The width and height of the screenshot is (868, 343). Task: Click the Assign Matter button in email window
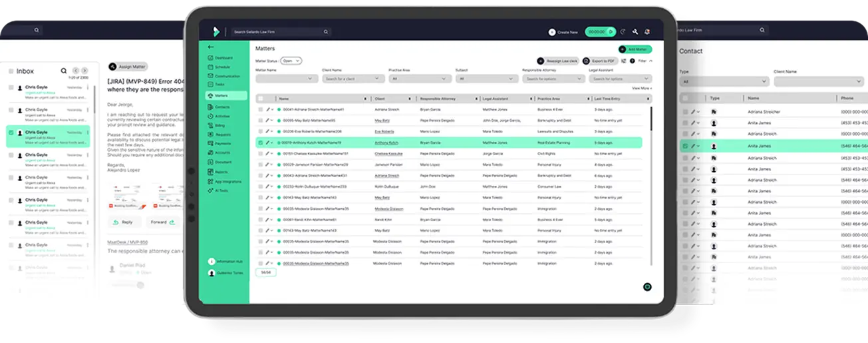(x=128, y=67)
